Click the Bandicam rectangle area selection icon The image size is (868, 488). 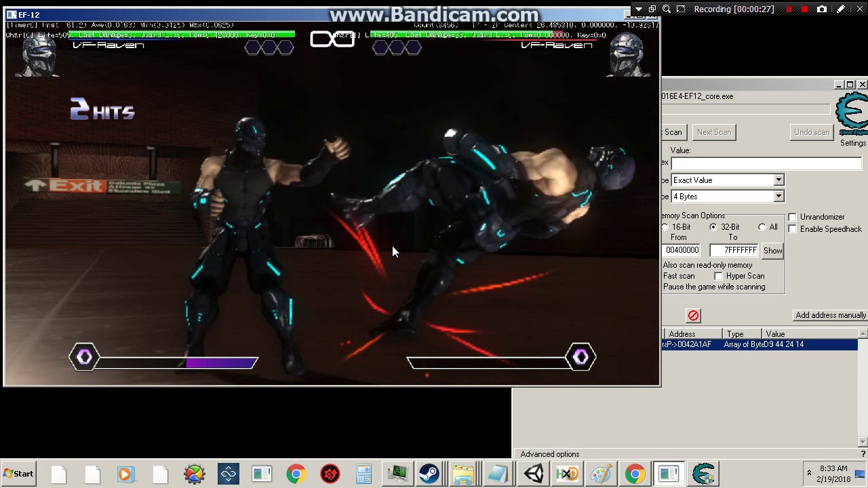click(x=681, y=9)
